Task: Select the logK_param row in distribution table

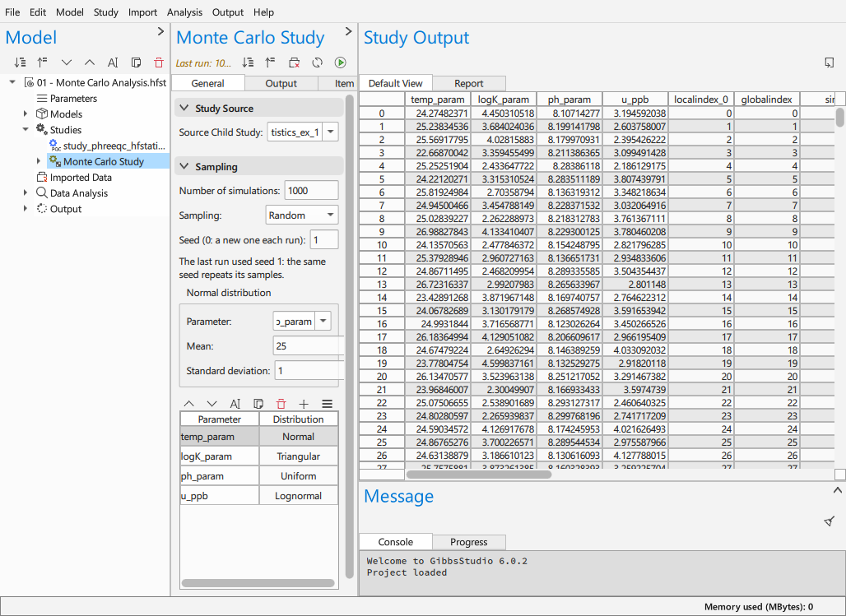Action: click(259, 456)
